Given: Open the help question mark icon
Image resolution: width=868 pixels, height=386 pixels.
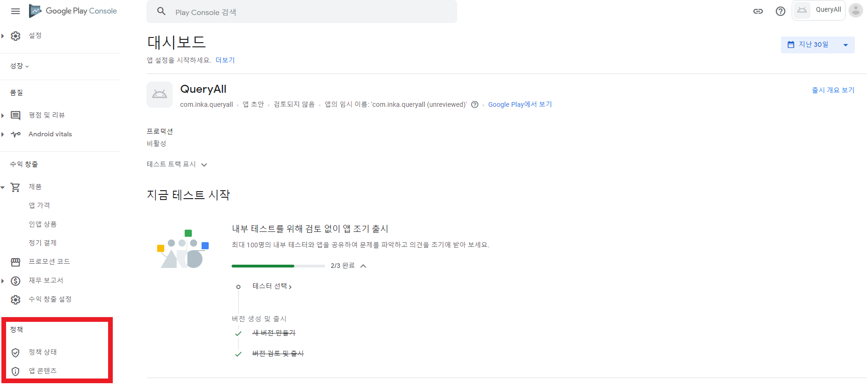Looking at the screenshot, I should (780, 11).
